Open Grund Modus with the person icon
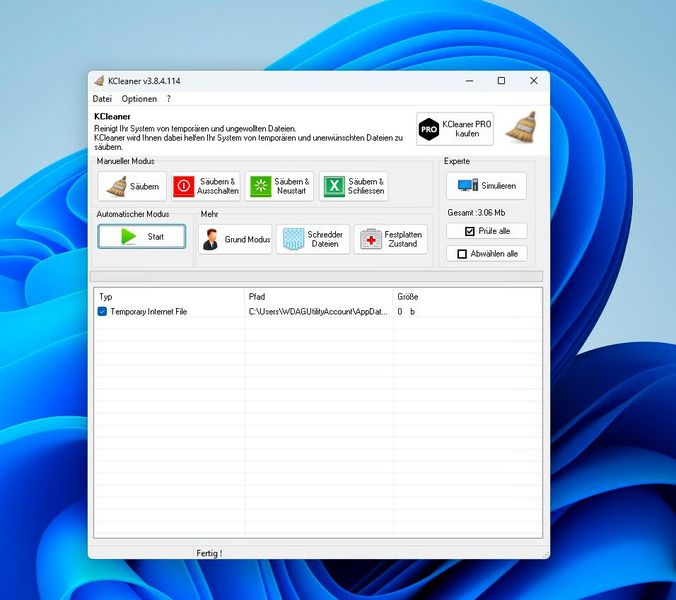Image resolution: width=676 pixels, height=600 pixels. click(235, 239)
